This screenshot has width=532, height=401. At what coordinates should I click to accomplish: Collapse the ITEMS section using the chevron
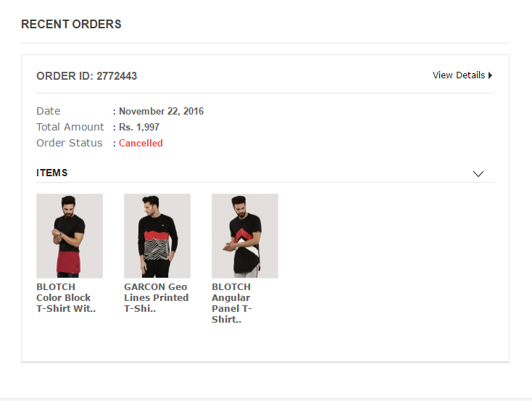pos(478,173)
